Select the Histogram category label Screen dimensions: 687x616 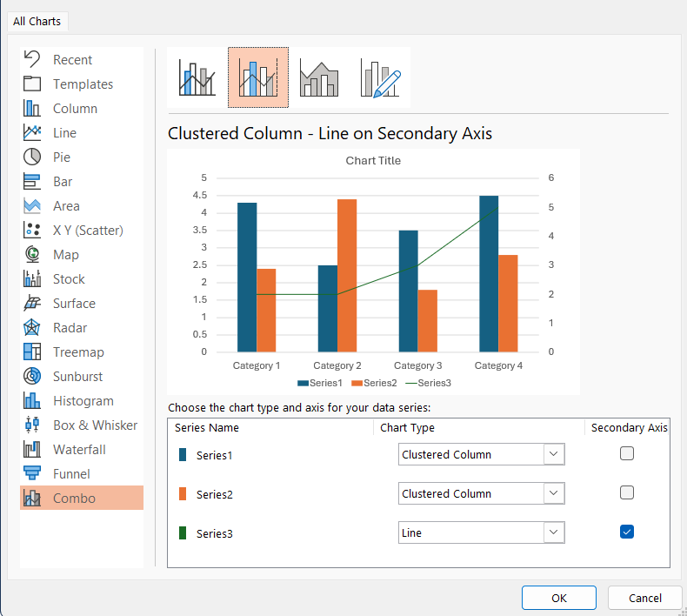83,401
